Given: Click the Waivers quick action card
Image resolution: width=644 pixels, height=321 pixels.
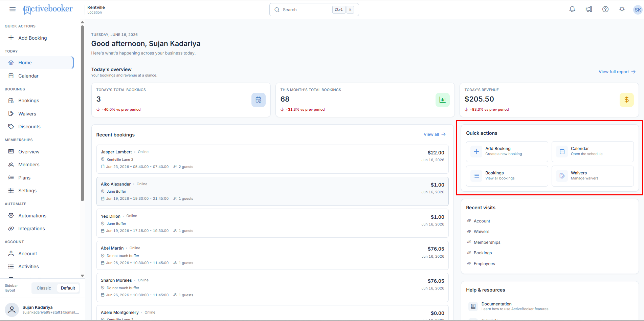Looking at the screenshot, I should coord(593,176).
